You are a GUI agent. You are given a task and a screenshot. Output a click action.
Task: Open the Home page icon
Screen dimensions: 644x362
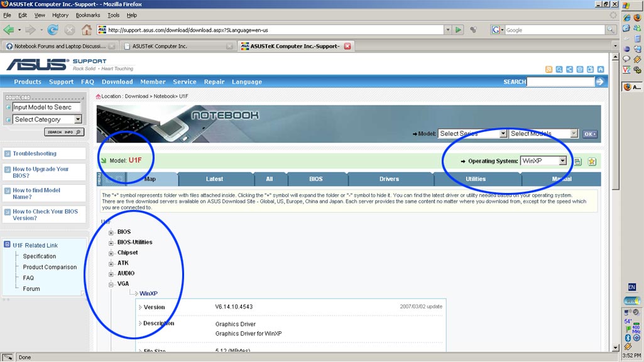pos(87,30)
